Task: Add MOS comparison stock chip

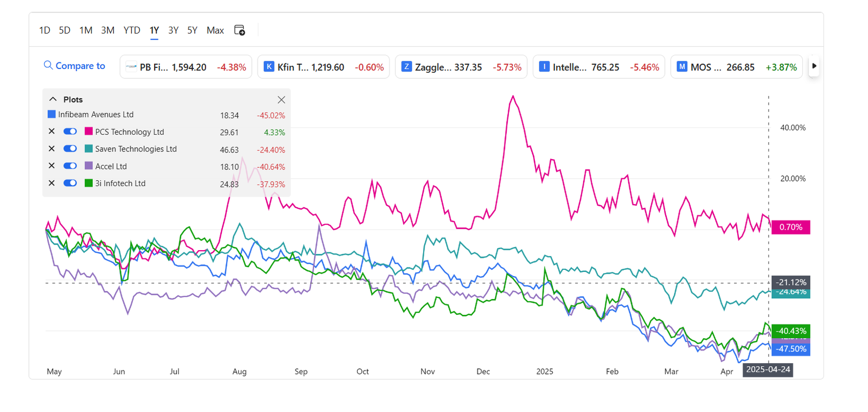Action: click(x=736, y=67)
